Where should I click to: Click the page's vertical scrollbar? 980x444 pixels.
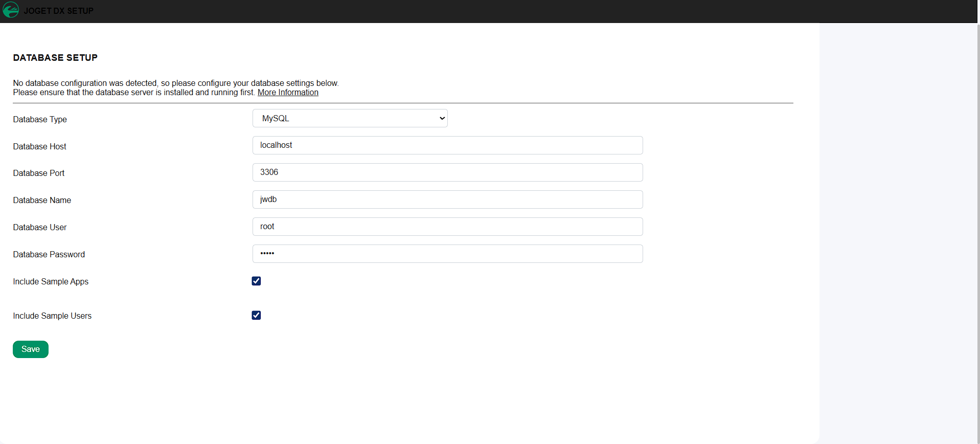(978, 233)
